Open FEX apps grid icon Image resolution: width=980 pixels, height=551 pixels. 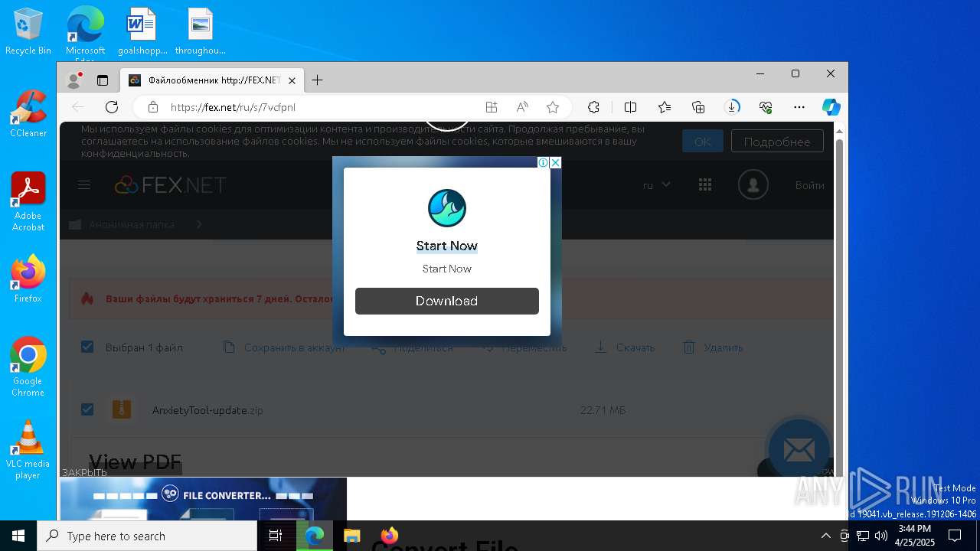pos(705,184)
